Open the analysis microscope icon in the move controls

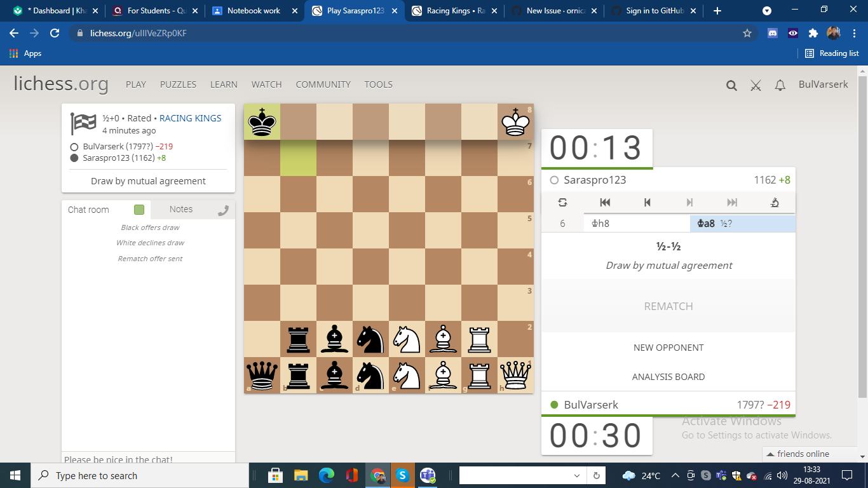click(774, 202)
